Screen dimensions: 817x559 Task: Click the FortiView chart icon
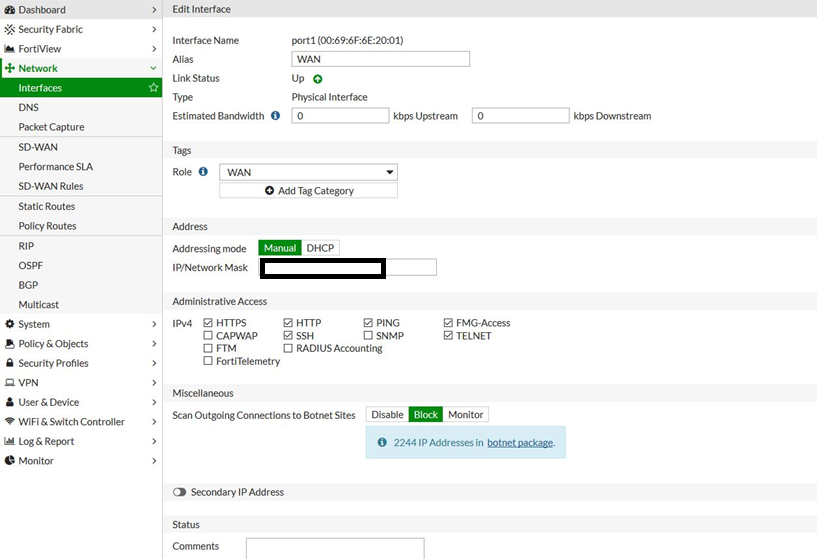pos(10,49)
